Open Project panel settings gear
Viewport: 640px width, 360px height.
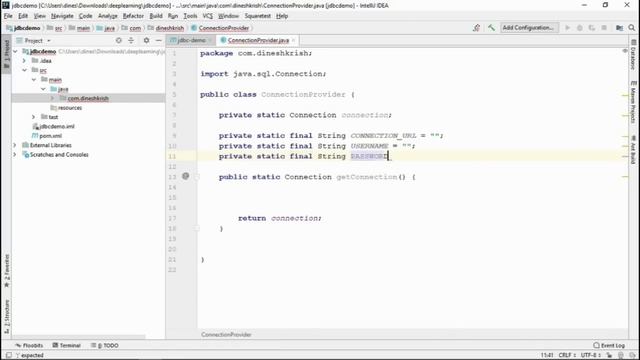tap(146, 40)
